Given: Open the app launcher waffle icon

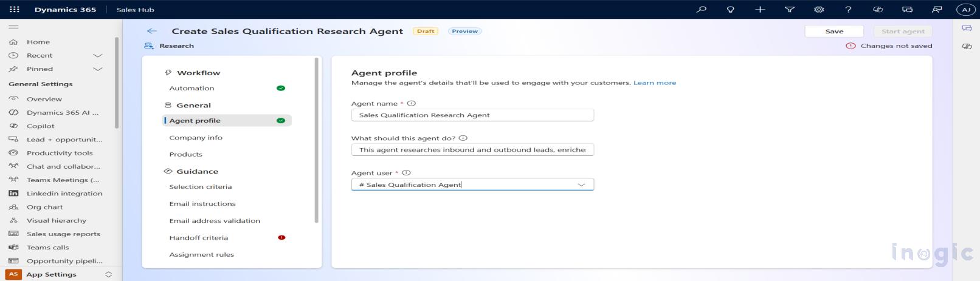Looking at the screenshot, I should point(15,9).
